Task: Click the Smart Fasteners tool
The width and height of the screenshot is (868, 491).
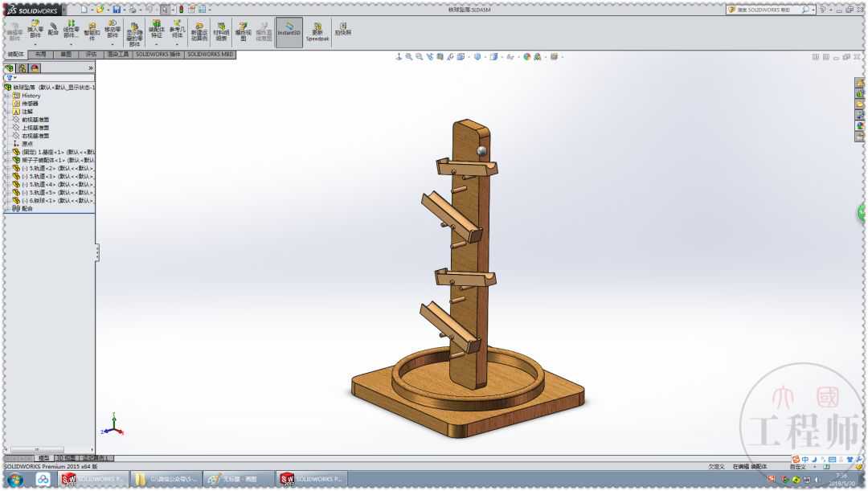Action: click(x=91, y=31)
